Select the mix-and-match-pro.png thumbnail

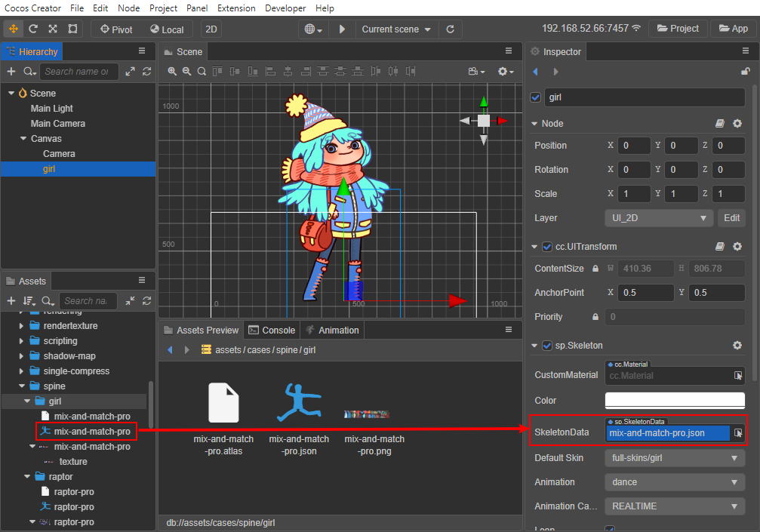[367, 414]
